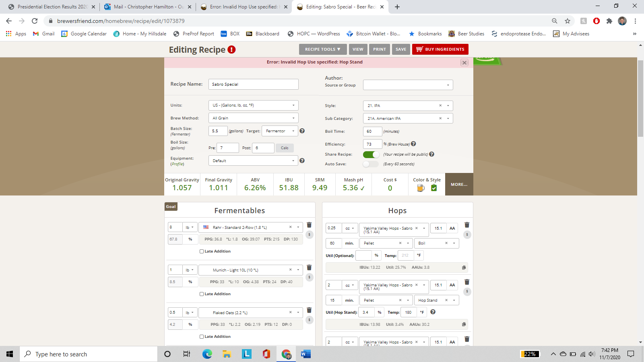644x362 pixels.
Task: Switch to Error Invalid Hop Use tab
Action: pos(244,7)
